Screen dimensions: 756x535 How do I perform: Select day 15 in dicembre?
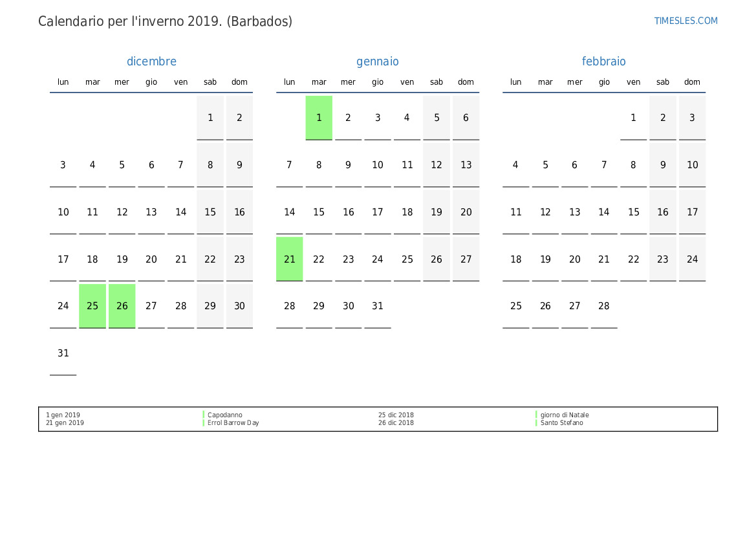[210, 212]
